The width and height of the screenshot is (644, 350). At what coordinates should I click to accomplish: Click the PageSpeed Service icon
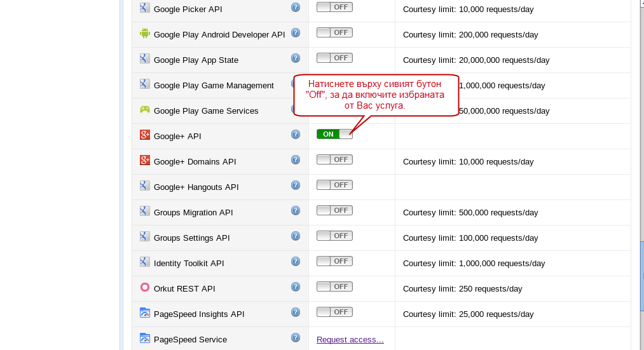tap(144, 338)
